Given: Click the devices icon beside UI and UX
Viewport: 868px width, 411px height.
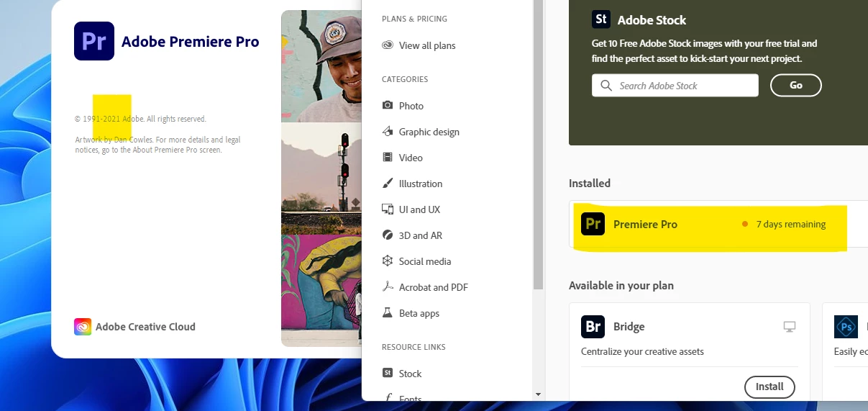Looking at the screenshot, I should [x=388, y=209].
